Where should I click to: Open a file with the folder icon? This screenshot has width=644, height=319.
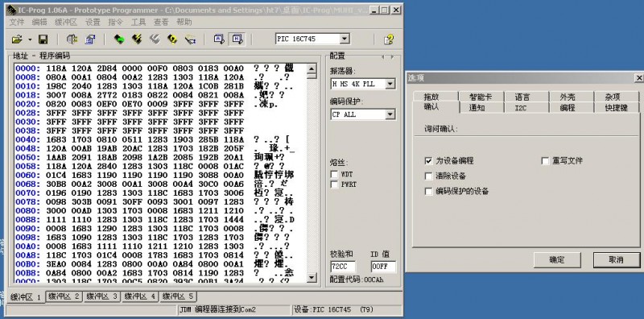[16, 39]
